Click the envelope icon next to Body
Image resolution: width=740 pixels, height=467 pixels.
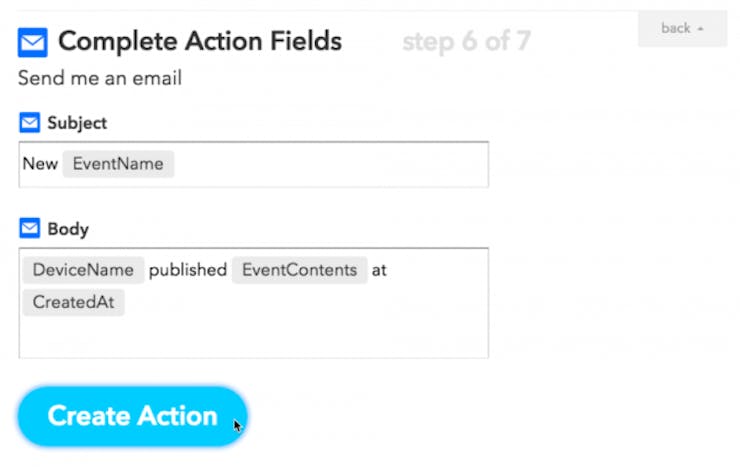[30, 228]
